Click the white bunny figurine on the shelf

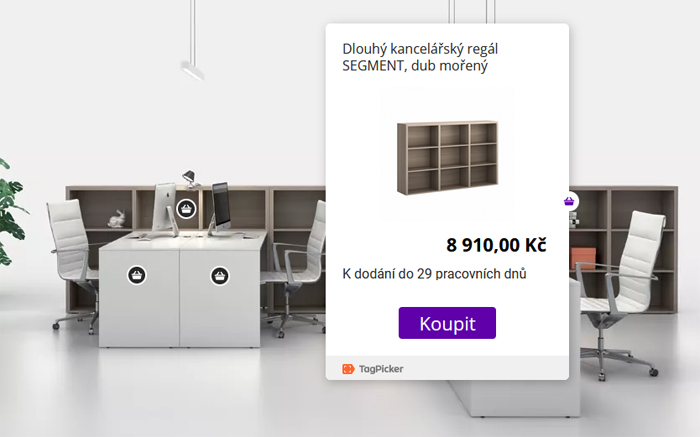point(117,219)
